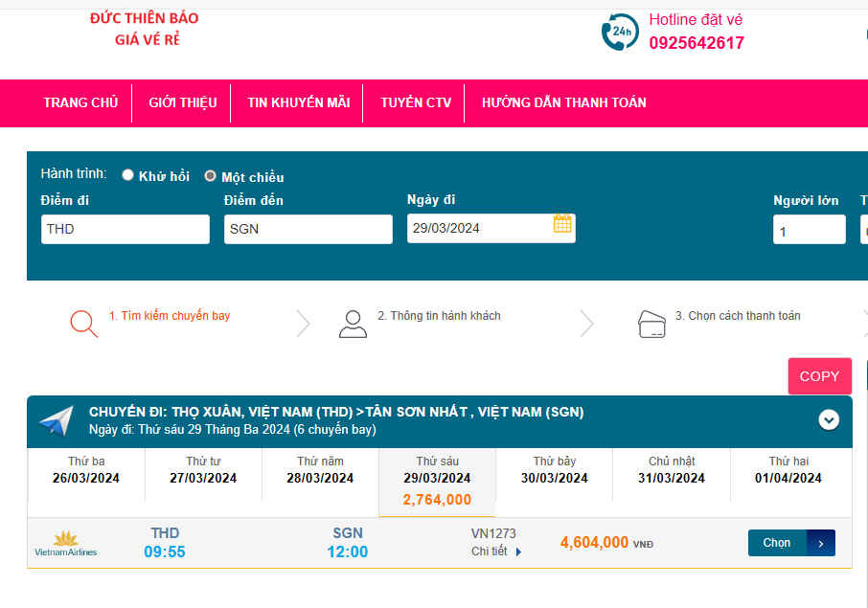Select the Khứ hồi round-trip option
The width and height of the screenshot is (868, 608).
127,175
